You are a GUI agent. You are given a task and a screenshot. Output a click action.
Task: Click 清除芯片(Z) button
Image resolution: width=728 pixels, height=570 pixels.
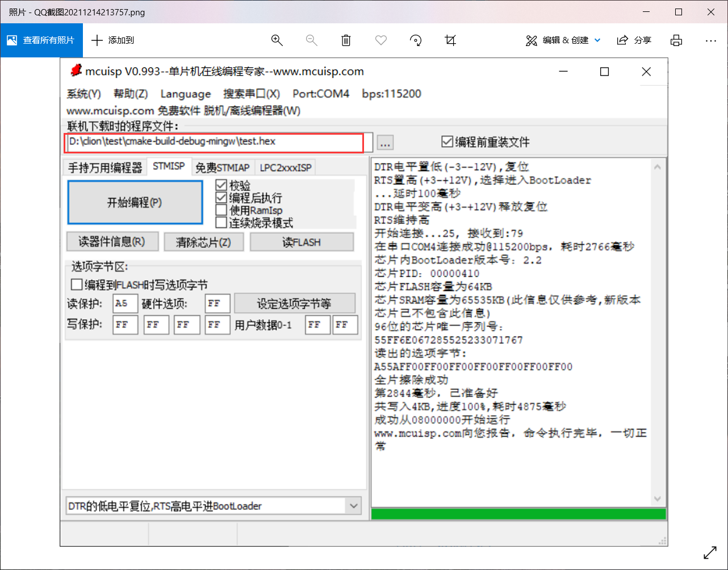(204, 242)
